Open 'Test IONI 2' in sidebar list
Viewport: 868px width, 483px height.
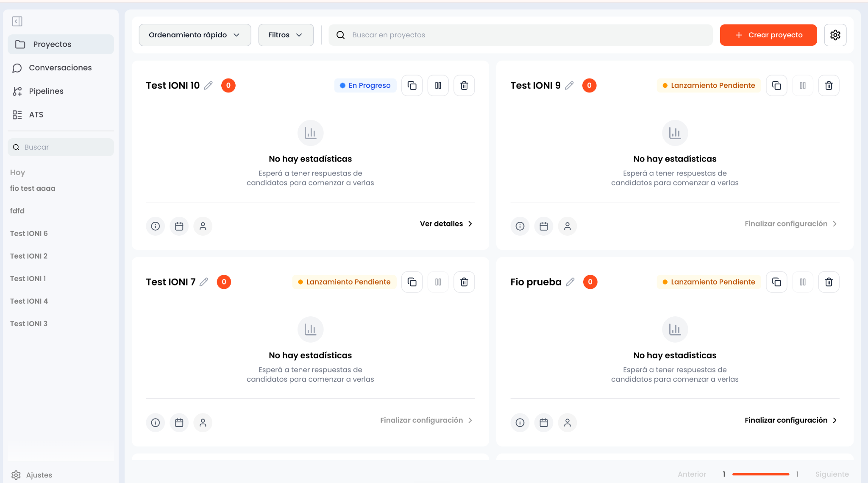click(x=29, y=256)
